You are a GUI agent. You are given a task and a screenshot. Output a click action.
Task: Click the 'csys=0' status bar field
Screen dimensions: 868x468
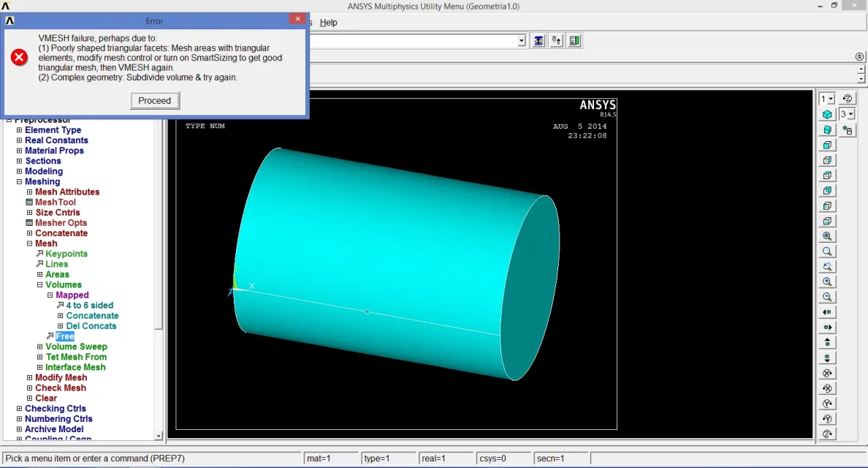click(503, 458)
